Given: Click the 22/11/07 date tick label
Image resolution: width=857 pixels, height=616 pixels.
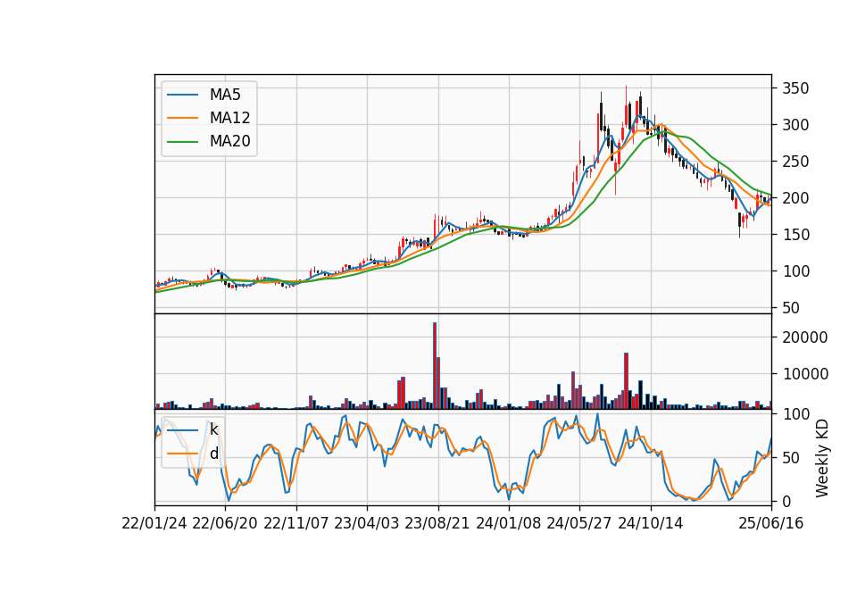Looking at the screenshot, I should pos(296,523).
